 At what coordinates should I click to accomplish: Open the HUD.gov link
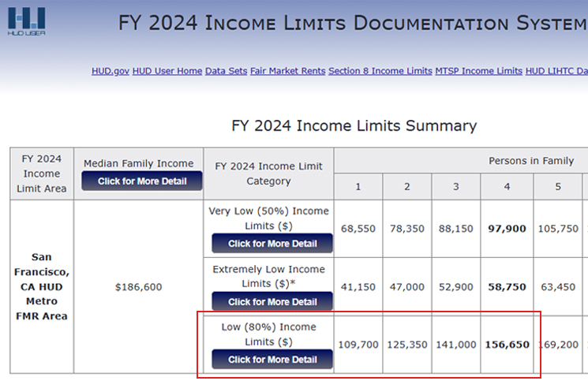click(x=110, y=71)
